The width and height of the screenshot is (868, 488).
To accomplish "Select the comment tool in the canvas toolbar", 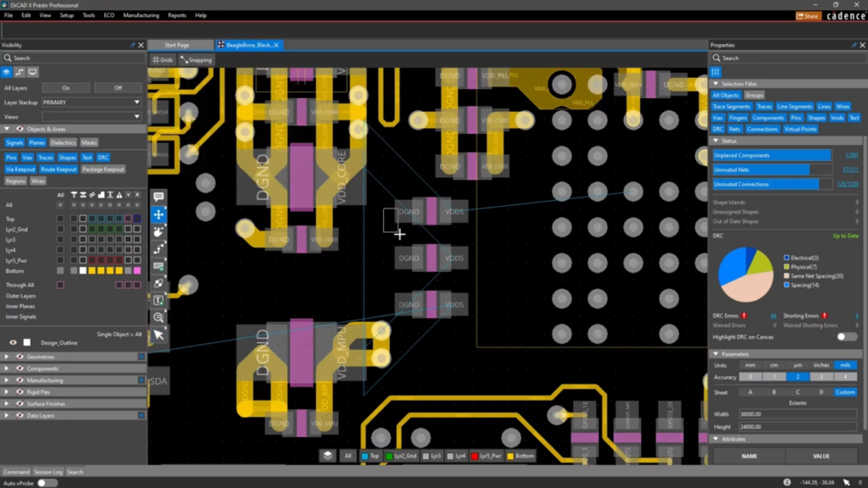I will pos(159,197).
